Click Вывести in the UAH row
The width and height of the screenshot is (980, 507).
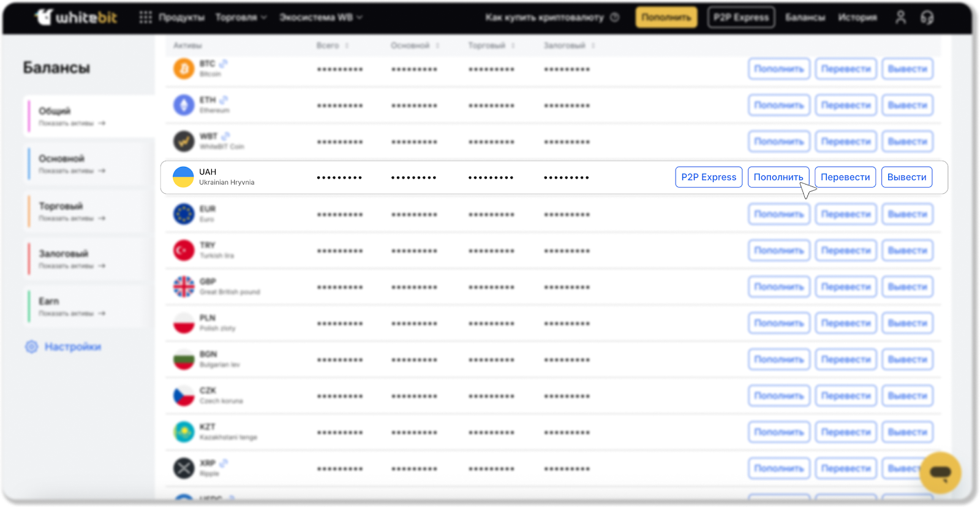click(x=907, y=177)
